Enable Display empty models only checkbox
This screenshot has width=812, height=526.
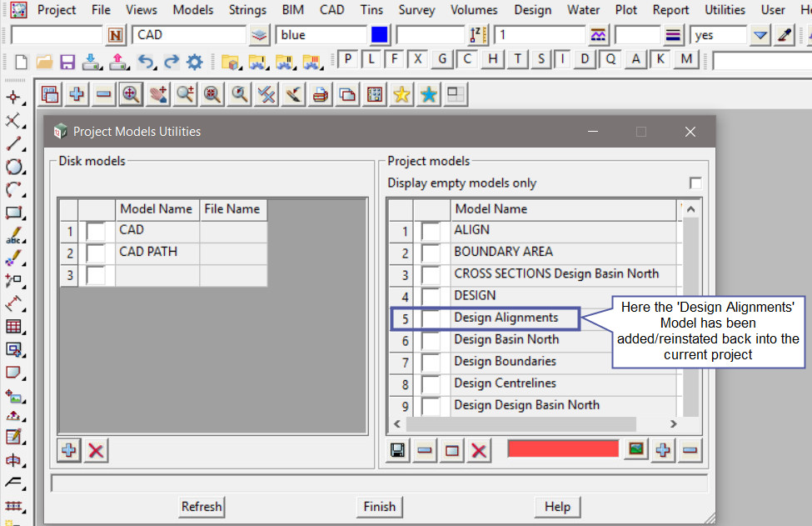[695, 183]
